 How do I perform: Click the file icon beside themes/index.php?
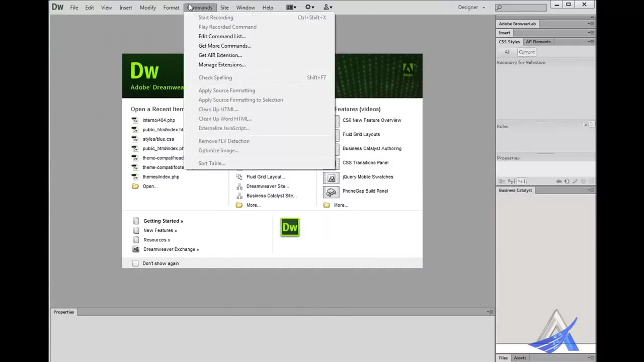click(x=135, y=177)
